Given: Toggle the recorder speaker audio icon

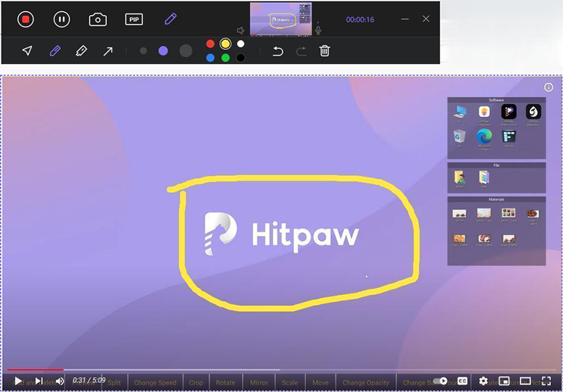Looking at the screenshot, I should (x=241, y=30).
